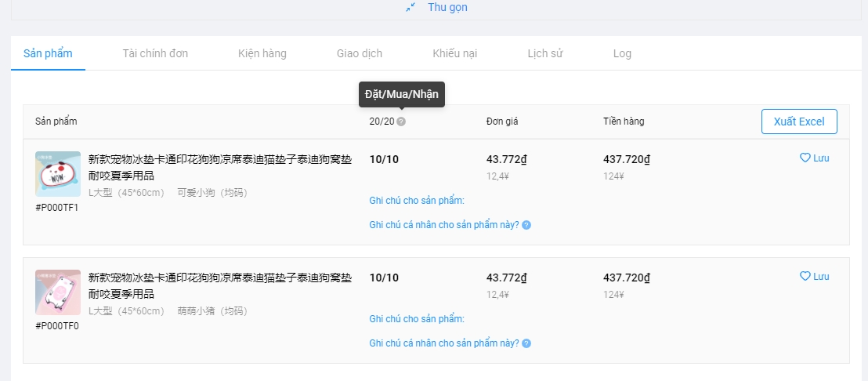Click Ghi chú cho sản phẩm on first product
The image size is (868, 381).
(x=417, y=201)
